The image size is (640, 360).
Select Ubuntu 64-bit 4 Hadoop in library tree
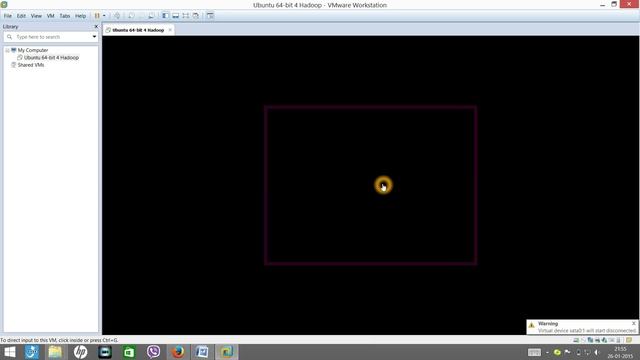click(51, 58)
